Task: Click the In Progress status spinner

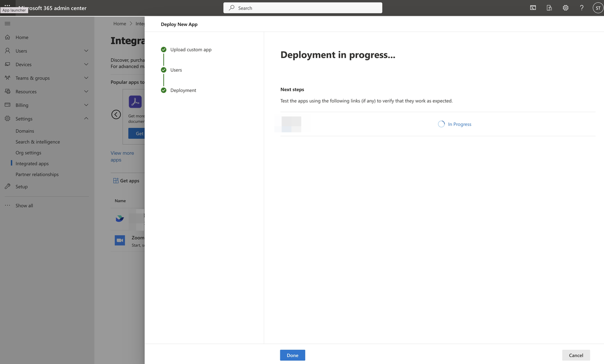Action: pyautogui.click(x=441, y=124)
